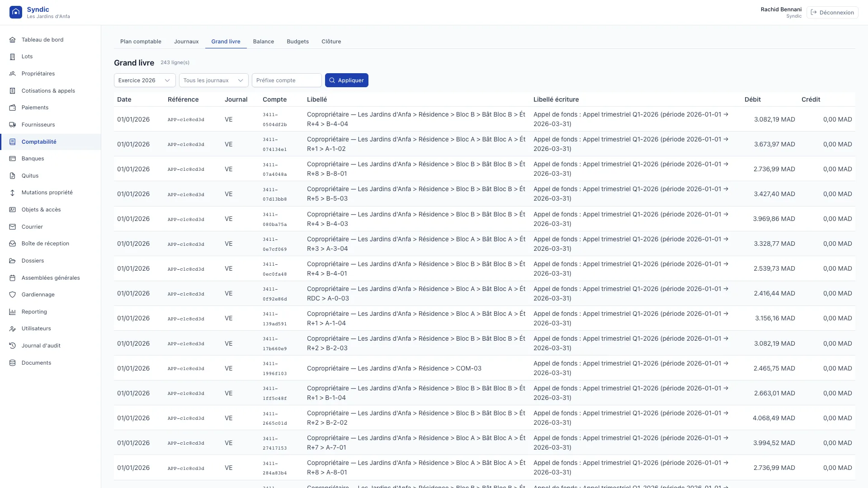This screenshot has height=488, width=868.
Task: Click debit amount 3.969,86 MAD
Action: [774, 219]
